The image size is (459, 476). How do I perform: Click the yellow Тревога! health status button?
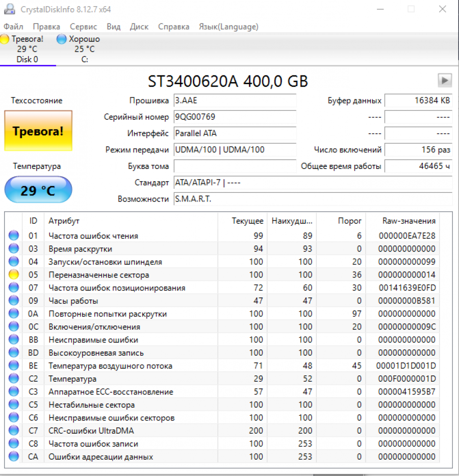[38, 131]
